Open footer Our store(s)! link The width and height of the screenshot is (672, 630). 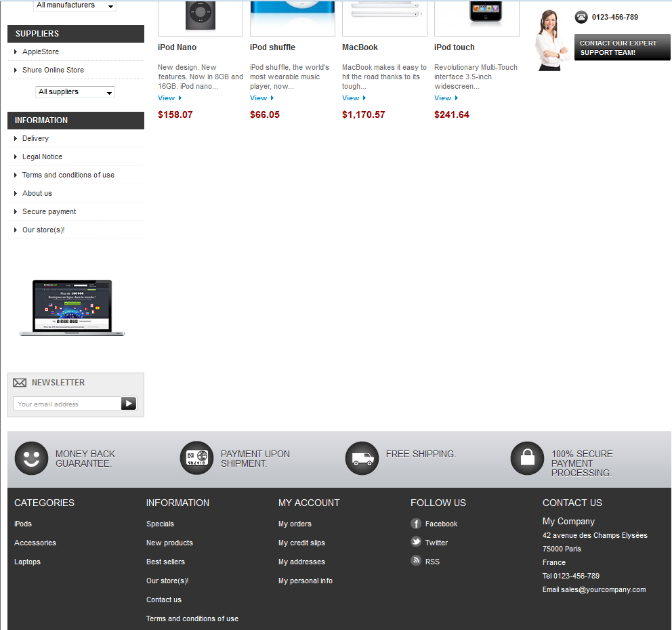click(x=167, y=581)
